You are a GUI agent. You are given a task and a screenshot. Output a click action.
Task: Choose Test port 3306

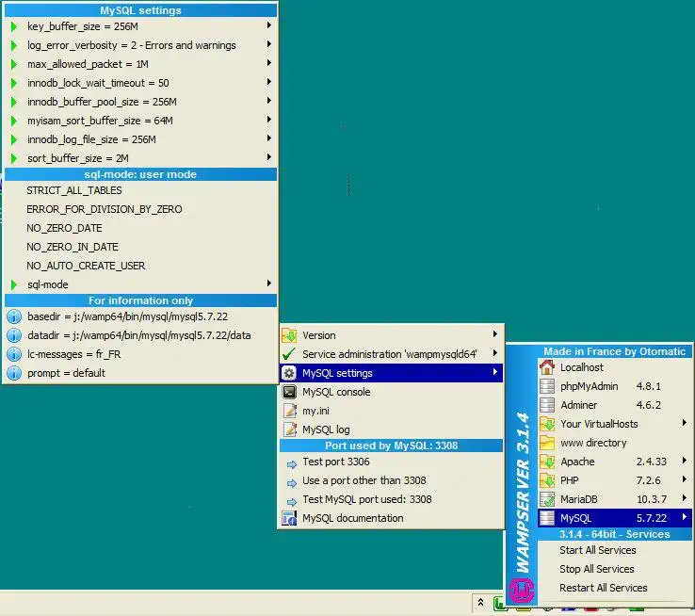(x=391, y=462)
